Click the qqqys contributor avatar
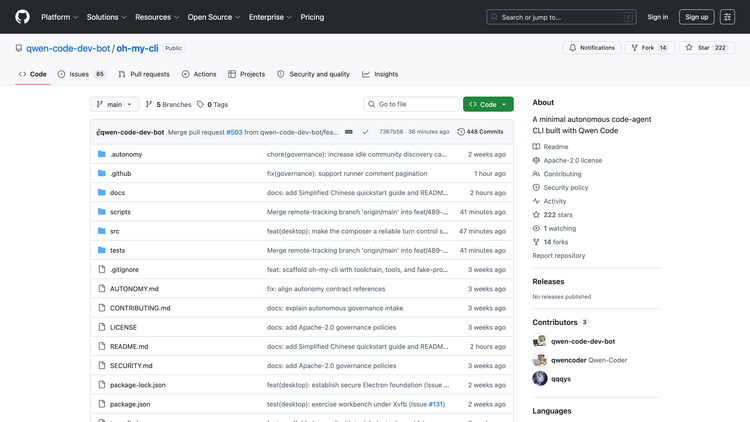This screenshot has width=750, height=422. pyautogui.click(x=540, y=378)
